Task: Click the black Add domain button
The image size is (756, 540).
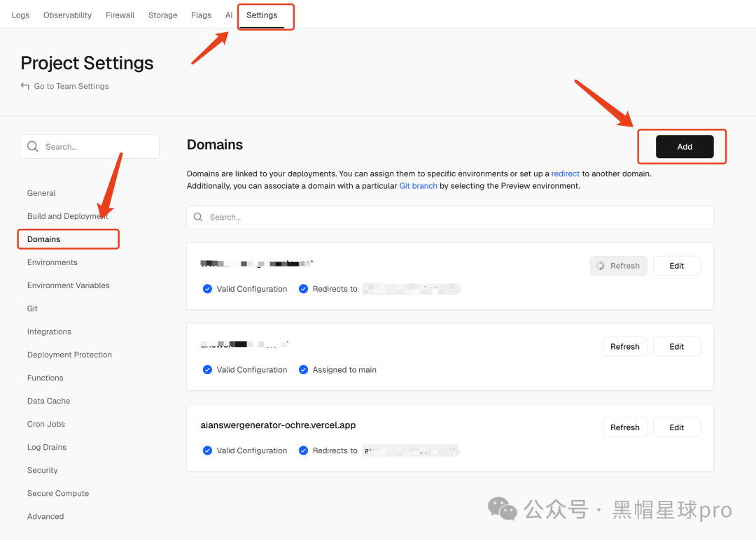Action: pyautogui.click(x=685, y=146)
